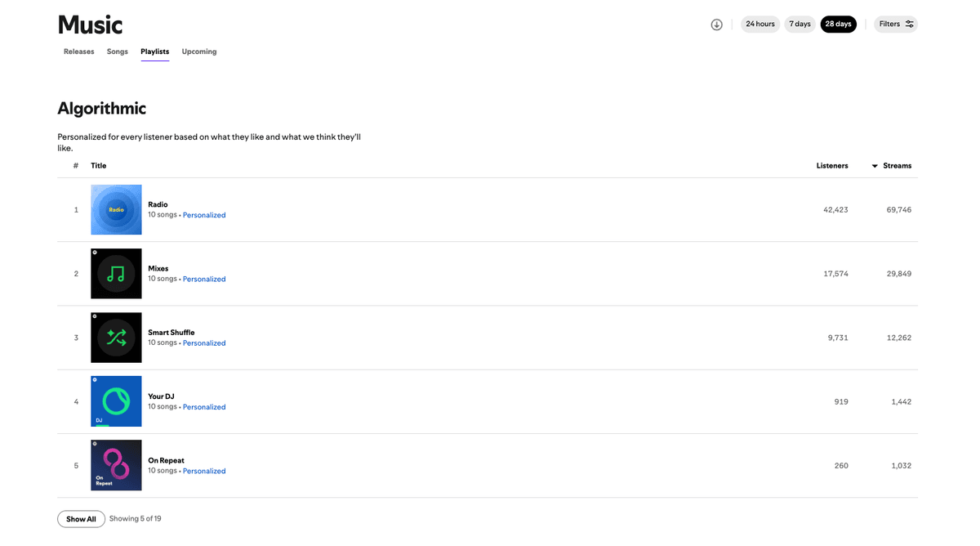Screen dimensions: 980x546
Task: Open the Playlists tab
Action: click(x=155, y=51)
